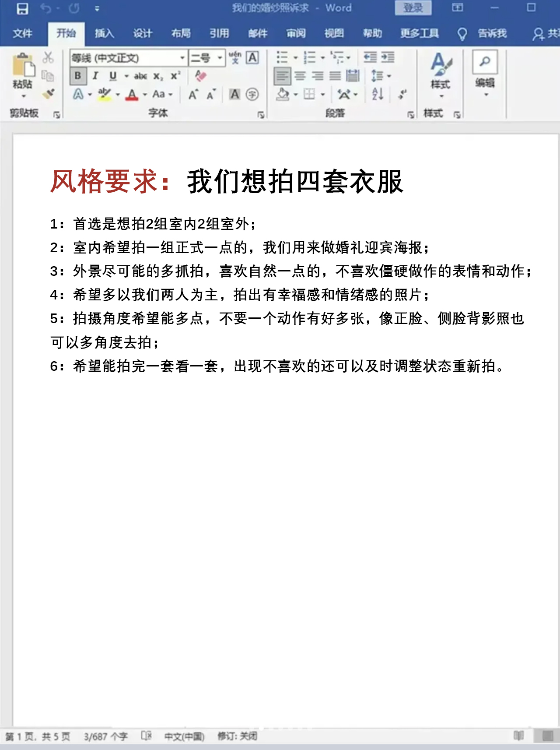Switch to the 引用 tab
The height and width of the screenshot is (750, 560).
219,33
